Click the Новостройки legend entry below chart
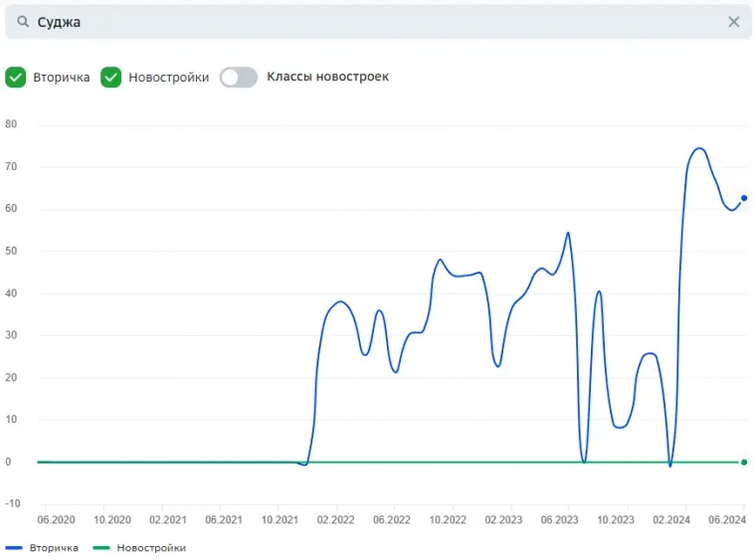 click(150, 548)
